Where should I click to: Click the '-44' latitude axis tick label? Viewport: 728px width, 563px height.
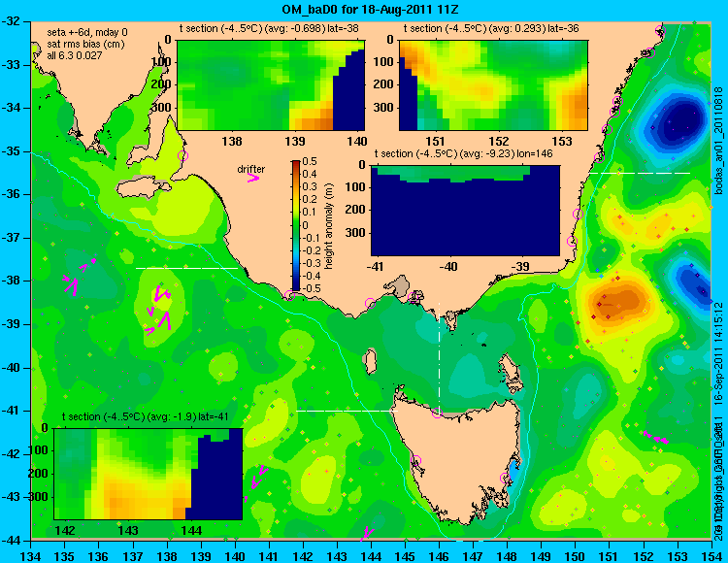click(x=11, y=541)
